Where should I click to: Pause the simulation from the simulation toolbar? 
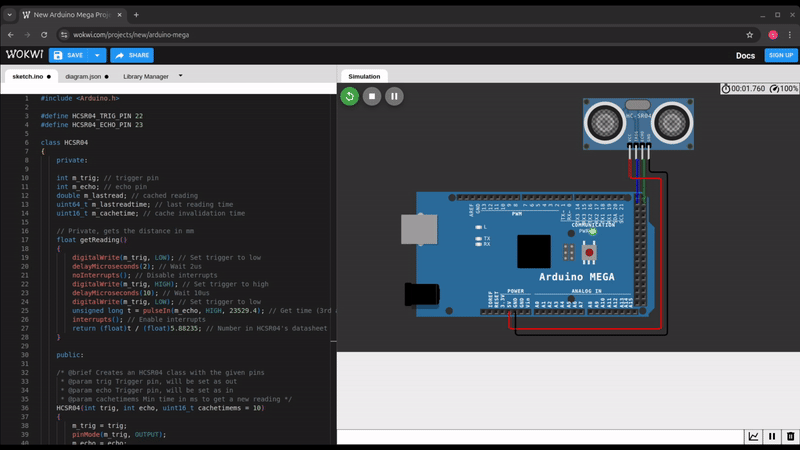point(394,96)
